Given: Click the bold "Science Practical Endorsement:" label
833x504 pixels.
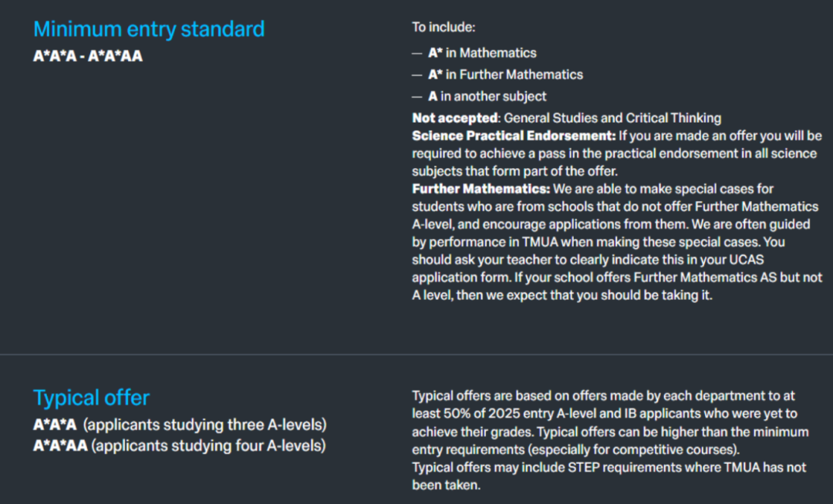Looking at the screenshot, I should (x=513, y=136).
